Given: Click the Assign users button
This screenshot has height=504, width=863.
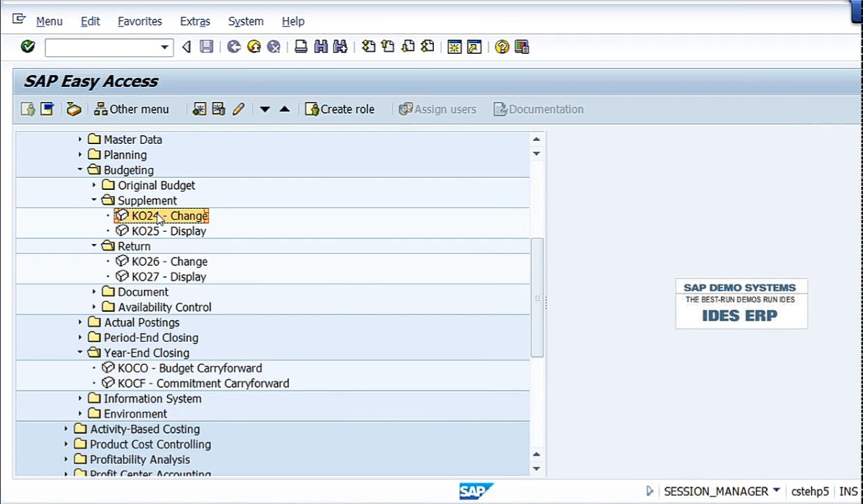Looking at the screenshot, I should point(438,109).
